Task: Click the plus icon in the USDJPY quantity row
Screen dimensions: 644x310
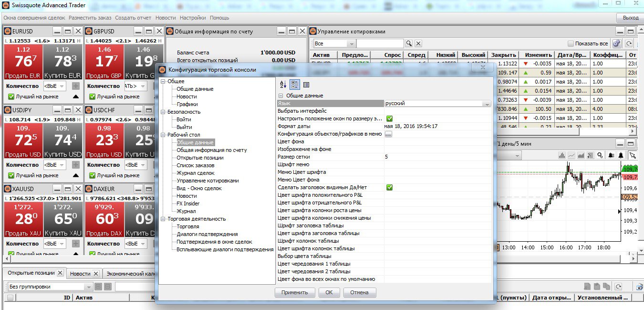Action: (x=76, y=165)
